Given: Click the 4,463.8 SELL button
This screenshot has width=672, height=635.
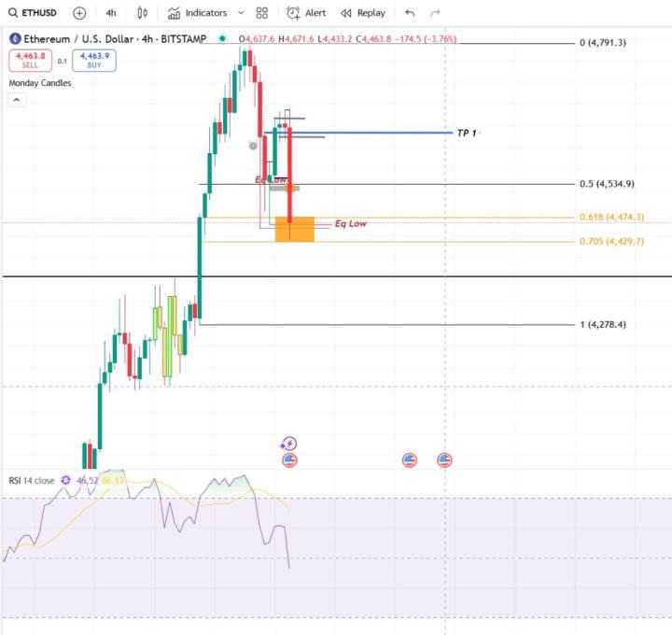Looking at the screenshot, I should click(31, 61).
